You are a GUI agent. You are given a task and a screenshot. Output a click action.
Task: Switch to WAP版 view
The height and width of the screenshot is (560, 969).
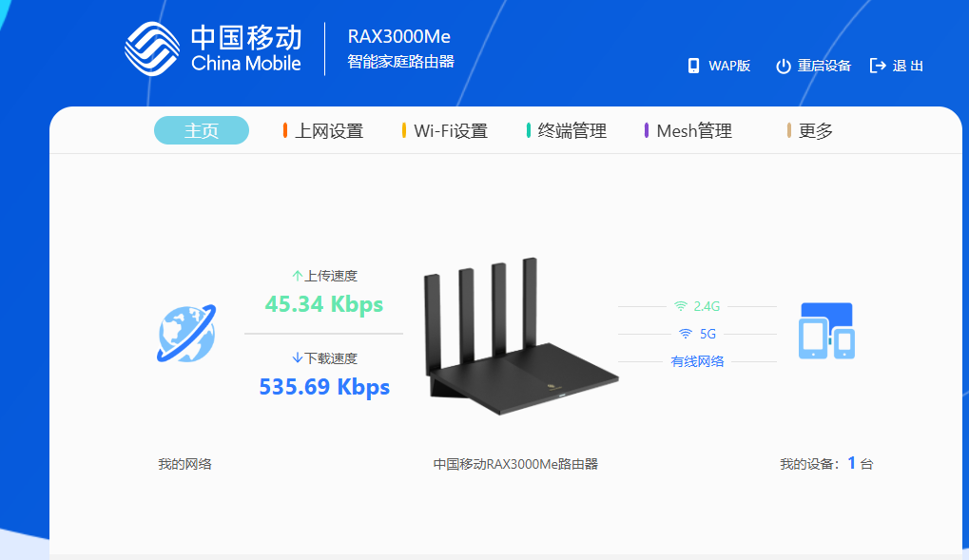click(x=729, y=66)
